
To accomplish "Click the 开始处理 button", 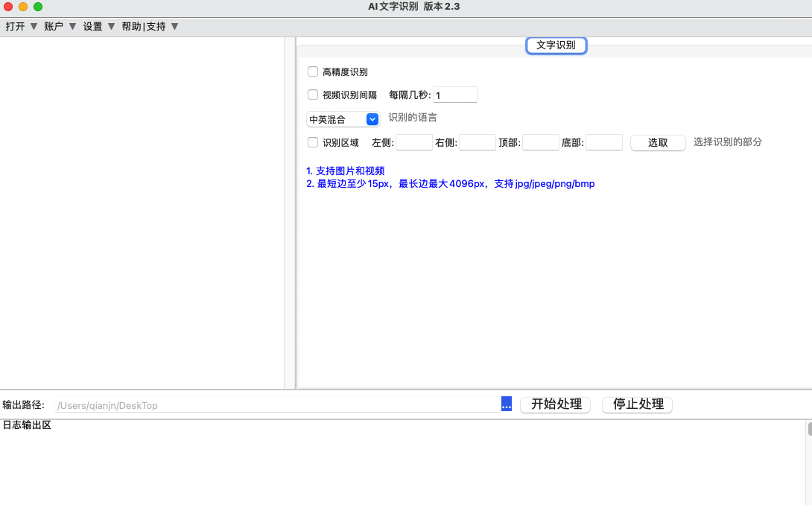I will click(x=555, y=404).
